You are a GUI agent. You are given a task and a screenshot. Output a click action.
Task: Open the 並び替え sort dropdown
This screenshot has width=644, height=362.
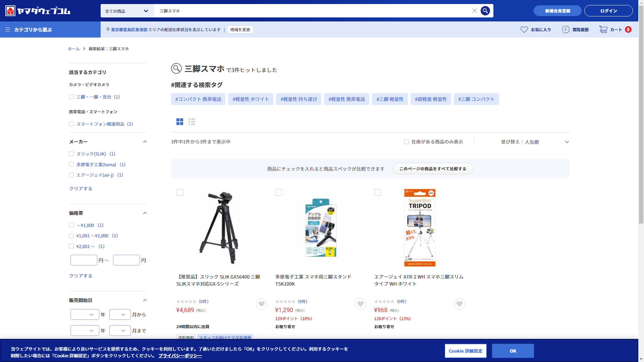pyautogui.click(x=535, y=142)
